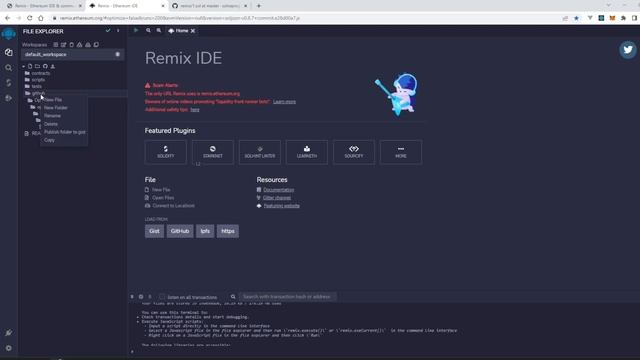Click the browser back arrow
640x360 pixels.
[7, 18]
